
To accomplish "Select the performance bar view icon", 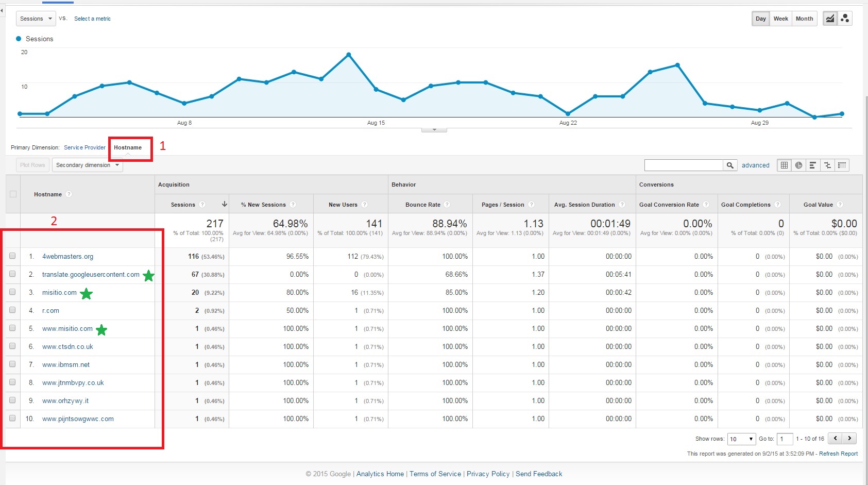I will 813,165.
